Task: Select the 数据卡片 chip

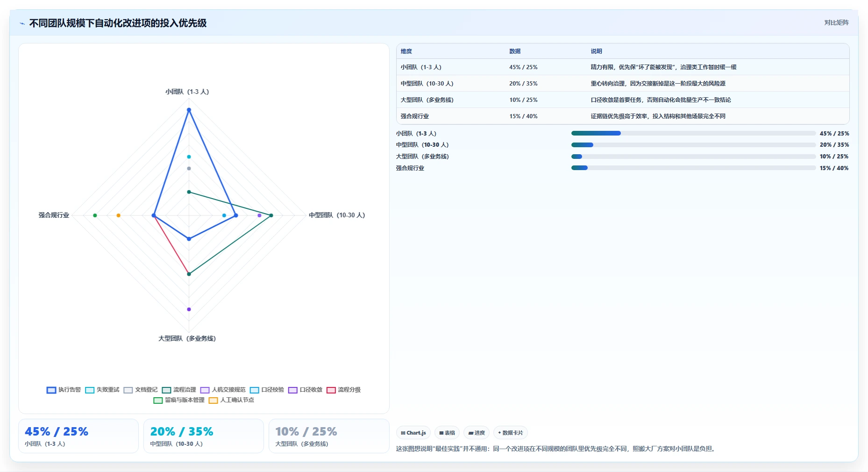Action: click(511, 433)
